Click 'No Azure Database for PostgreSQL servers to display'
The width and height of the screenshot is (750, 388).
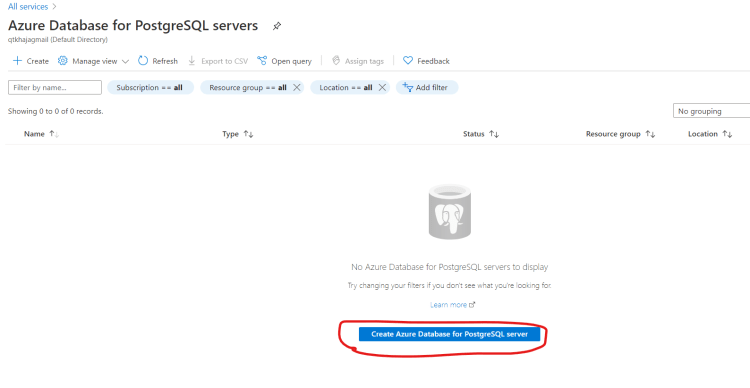point(450,266)
